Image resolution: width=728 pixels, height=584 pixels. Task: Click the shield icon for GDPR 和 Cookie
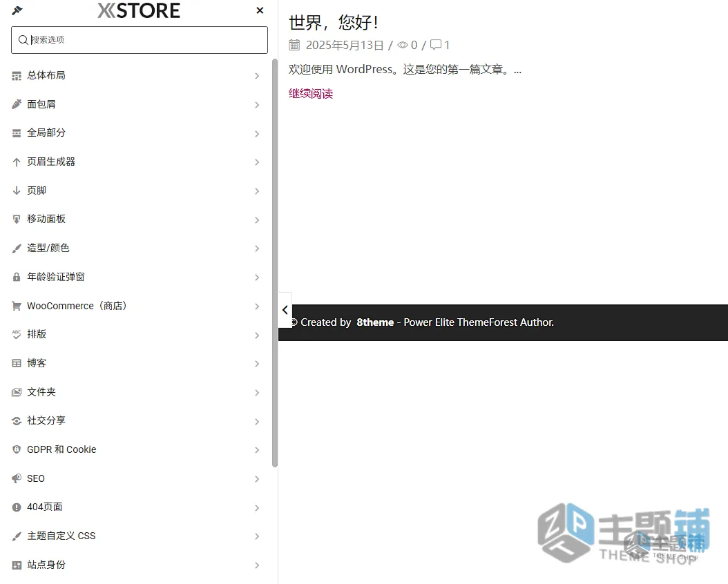[x=17, y=449]
